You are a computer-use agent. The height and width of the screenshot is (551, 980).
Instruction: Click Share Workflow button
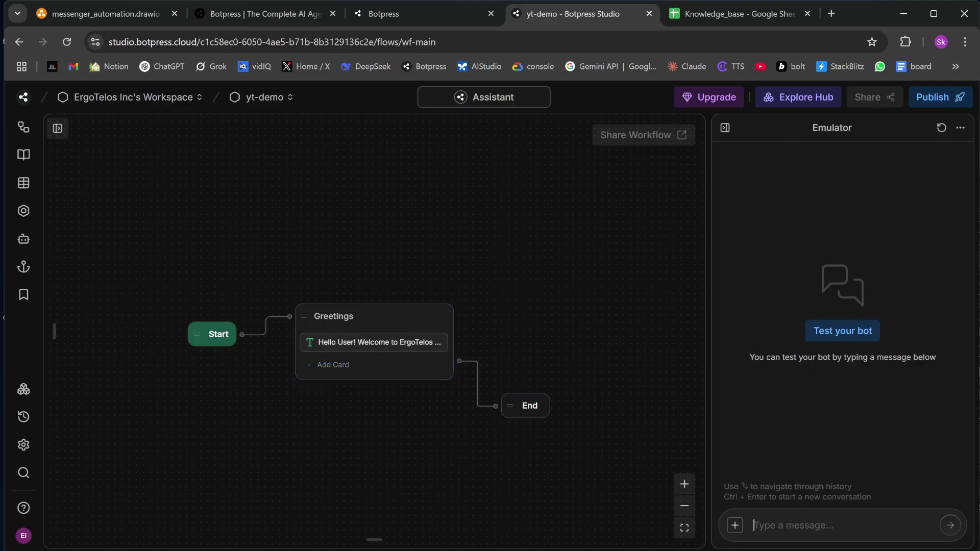coord(644,135)
